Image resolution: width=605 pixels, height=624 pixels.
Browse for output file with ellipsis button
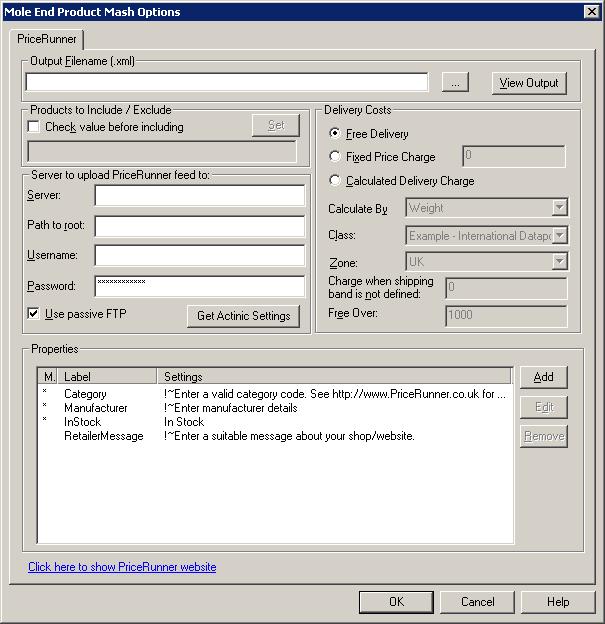tap(455, 82)
